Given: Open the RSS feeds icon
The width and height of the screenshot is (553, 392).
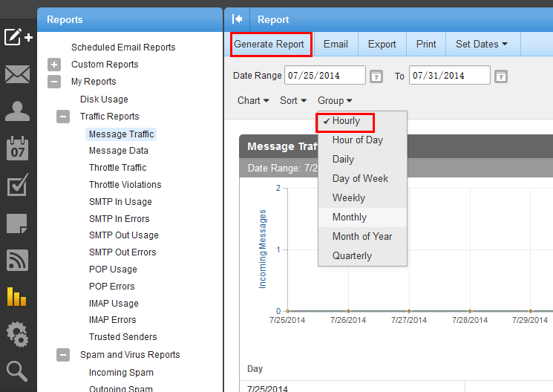Looking at the screenshot, I should (18, 260).
